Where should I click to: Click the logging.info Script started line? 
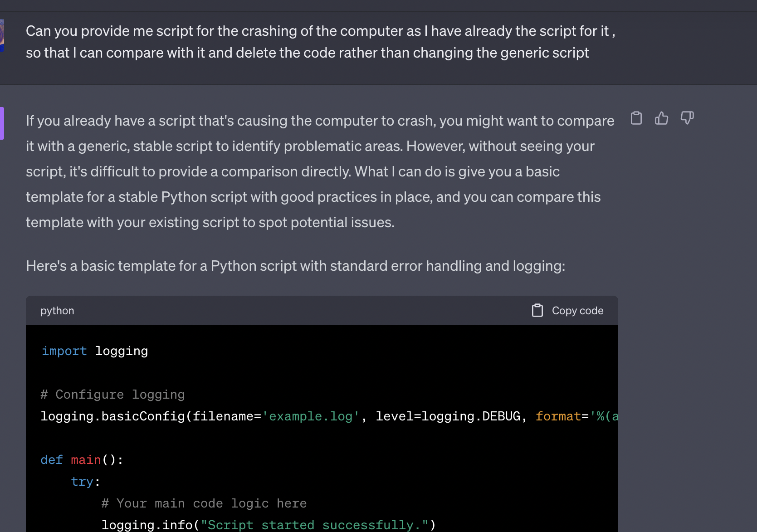[268, 525]
